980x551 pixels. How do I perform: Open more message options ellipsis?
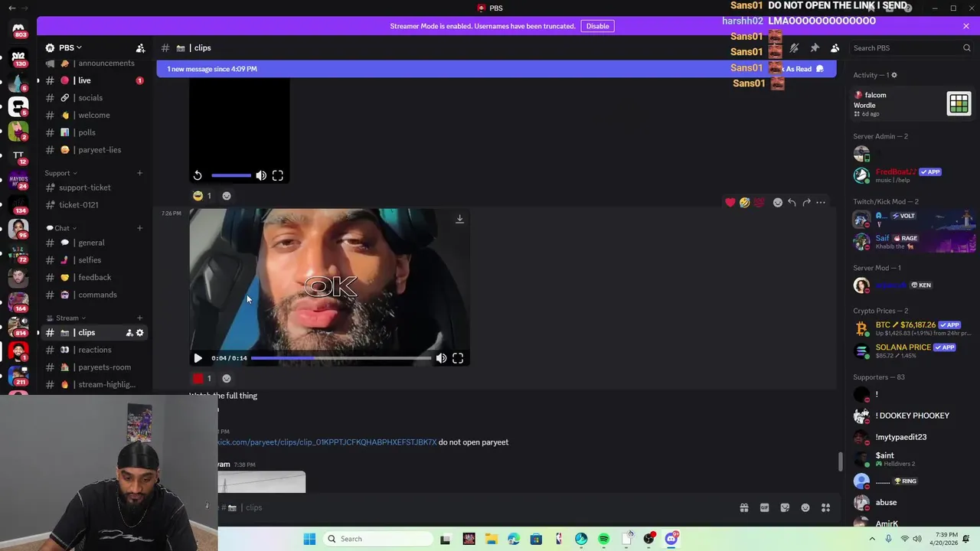point(821,203)
